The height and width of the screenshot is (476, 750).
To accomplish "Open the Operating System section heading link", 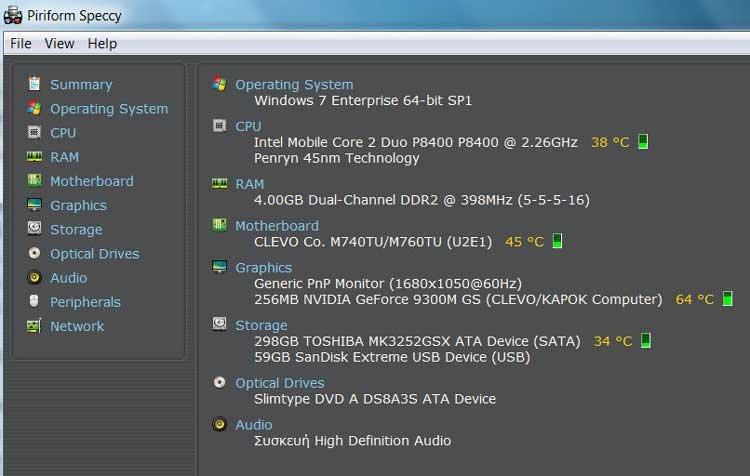I will [x=294, y=85].
